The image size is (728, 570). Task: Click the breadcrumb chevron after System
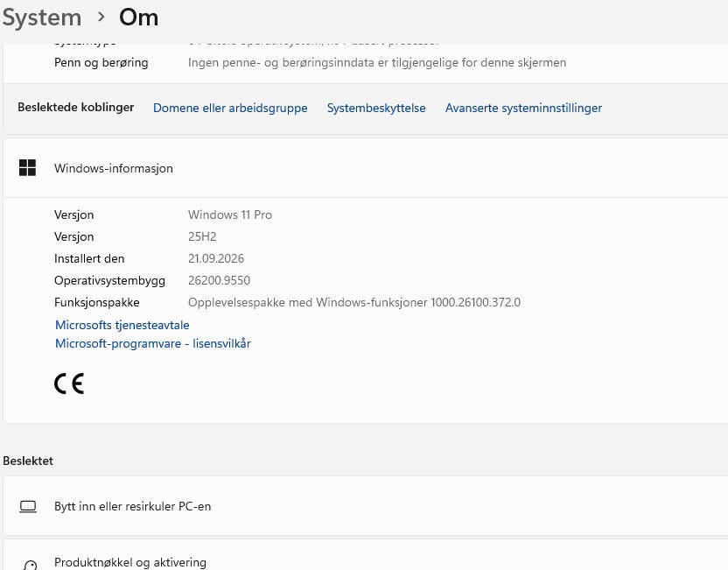(x=101, y=18)
